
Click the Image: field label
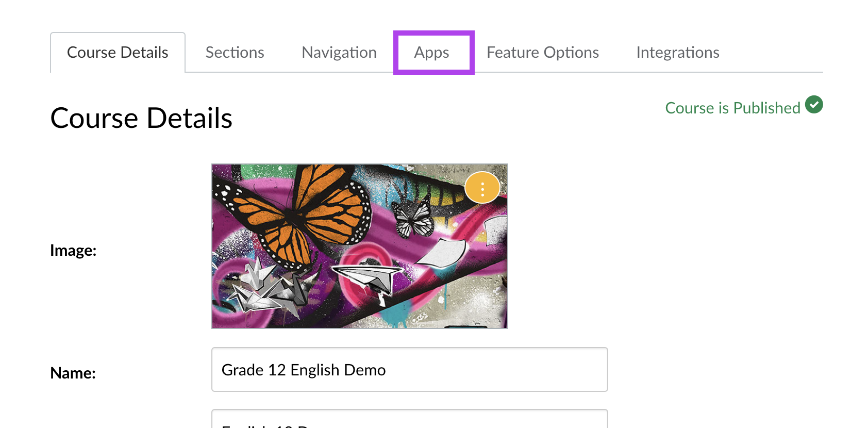click(x=73, y=250)
